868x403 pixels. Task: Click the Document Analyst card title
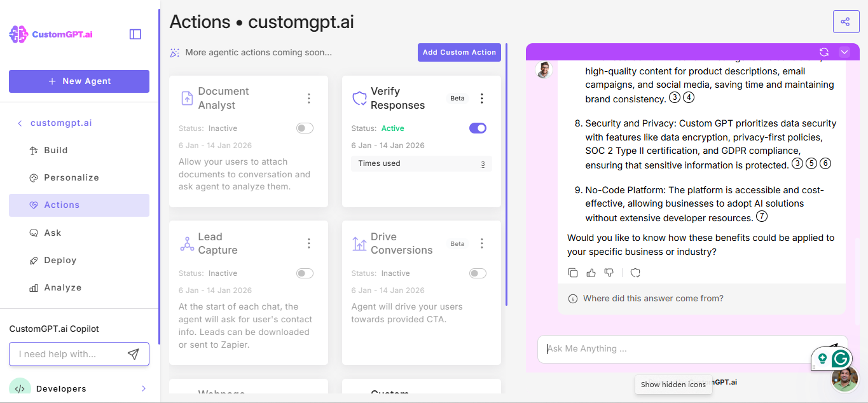pyautogui.click(x=223, y=99)
